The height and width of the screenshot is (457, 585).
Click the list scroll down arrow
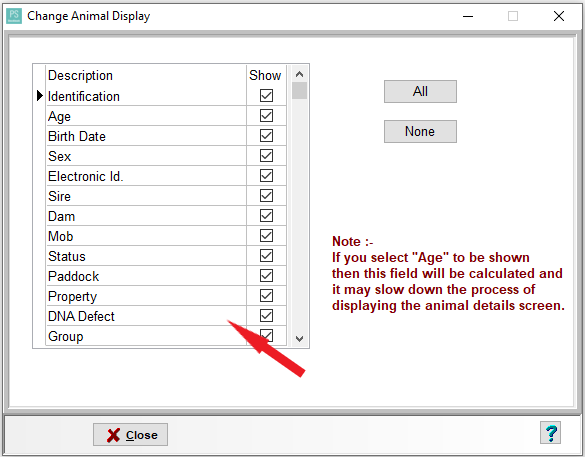299,339
